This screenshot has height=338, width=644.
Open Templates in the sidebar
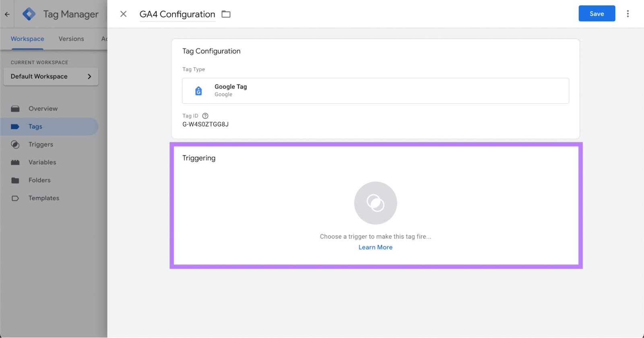pyautogui.click(x=44, y=198)
